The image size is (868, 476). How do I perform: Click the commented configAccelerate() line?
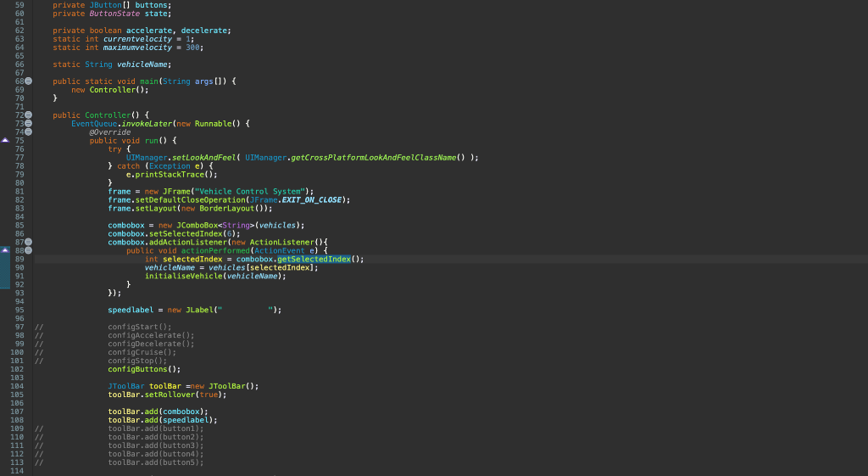click(151, 335)
